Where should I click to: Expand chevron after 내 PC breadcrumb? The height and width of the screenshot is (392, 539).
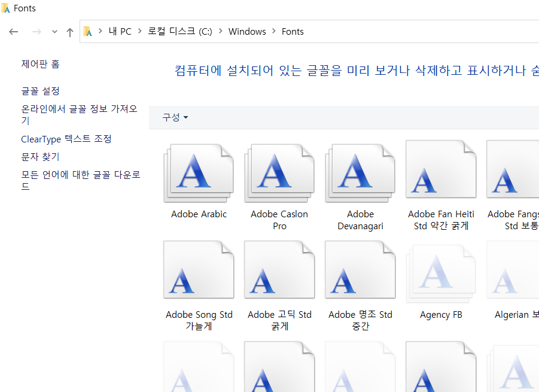click(x=139, y=31)
